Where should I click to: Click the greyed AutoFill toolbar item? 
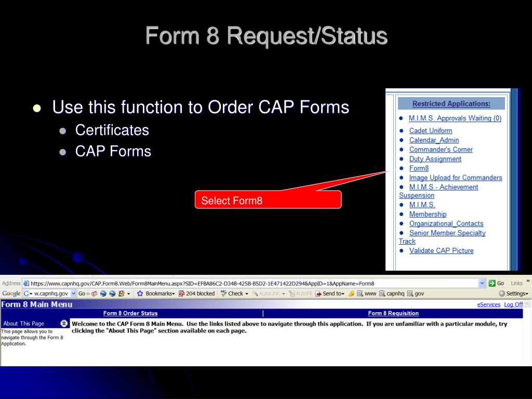tap(300, 294)
